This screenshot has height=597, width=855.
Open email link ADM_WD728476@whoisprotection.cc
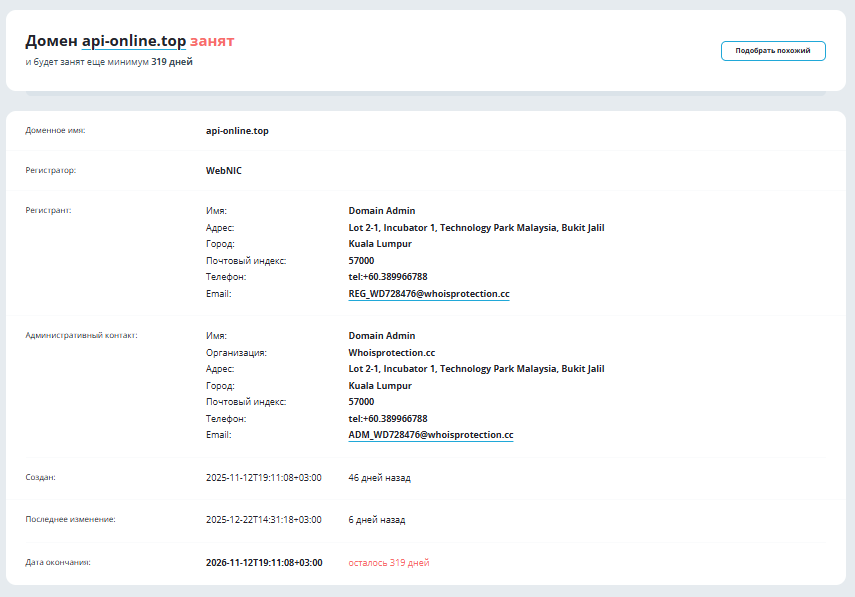point(430,435)
